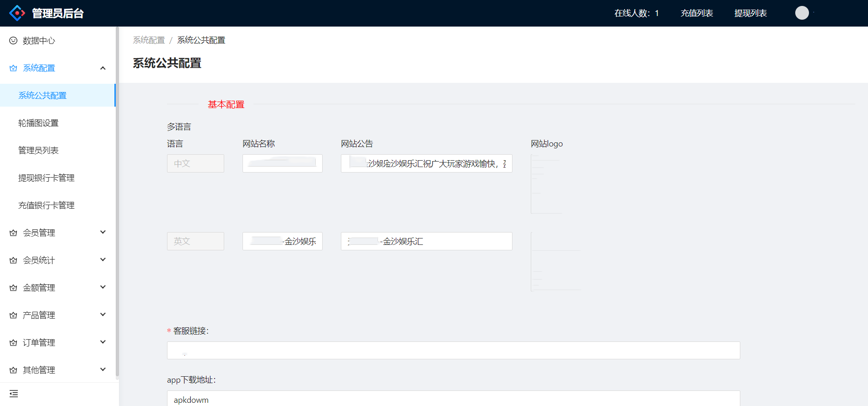Open 充值银行卡管理 in the sidebar

(x=58, y=205)
